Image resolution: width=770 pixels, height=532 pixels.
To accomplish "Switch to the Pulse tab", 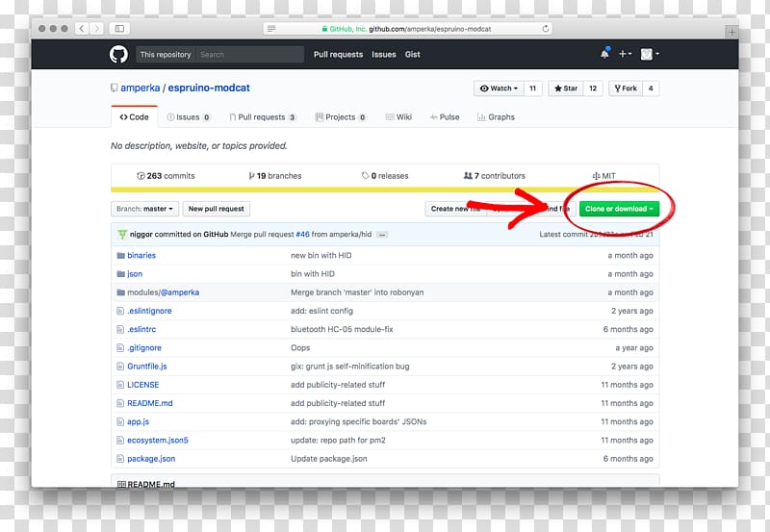I will click(x=445, y=116).
